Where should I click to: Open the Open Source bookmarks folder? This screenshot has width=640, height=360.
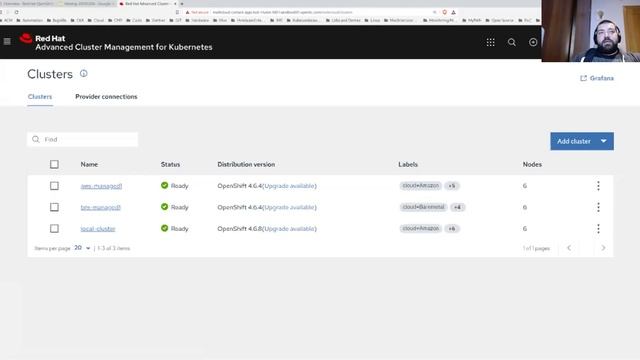[x=500, y=20]
